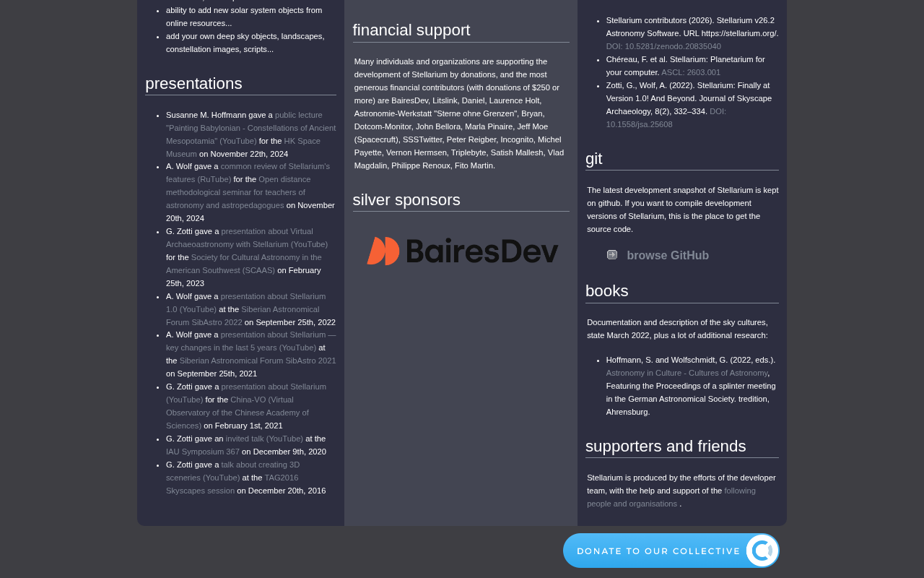Visit the Society for Cultural Astronomy SCAAS link

tap(244, 264)
